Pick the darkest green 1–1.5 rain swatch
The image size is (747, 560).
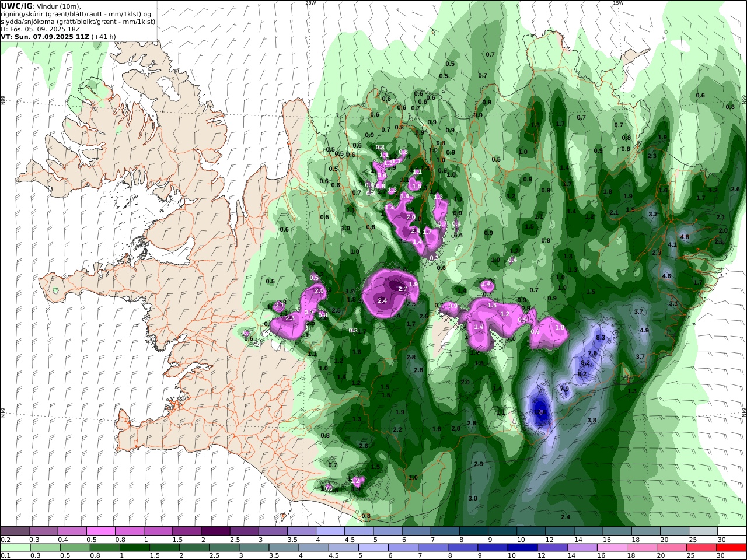click(135, 548)
